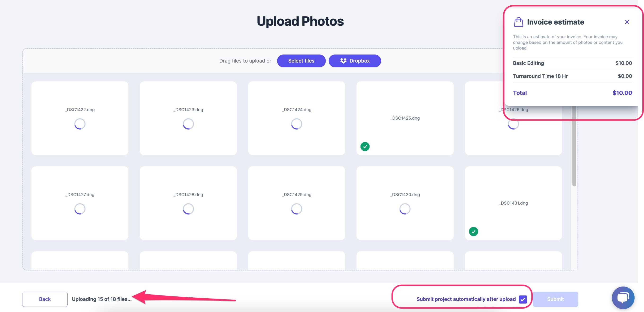Upload from Dropbox
The width and height of the screenshot is (644, 312).
coord(354,61)
